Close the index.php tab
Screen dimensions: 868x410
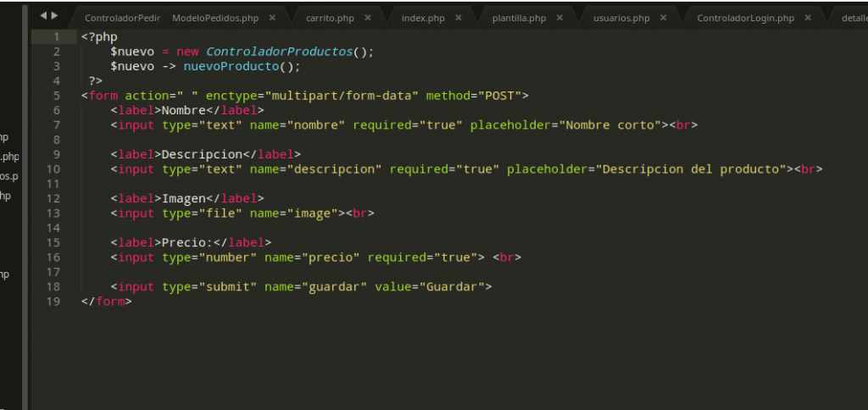click(458, 18)
